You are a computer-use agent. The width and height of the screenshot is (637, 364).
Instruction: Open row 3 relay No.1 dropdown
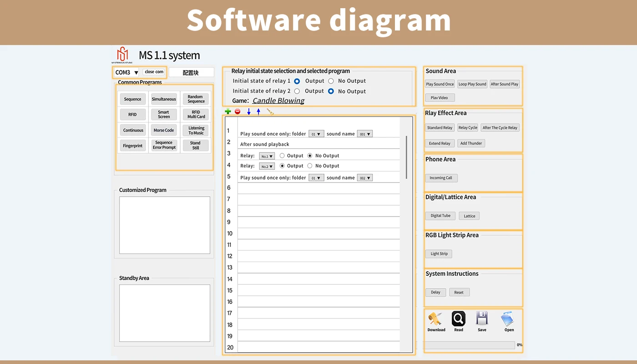pos(267,156)
